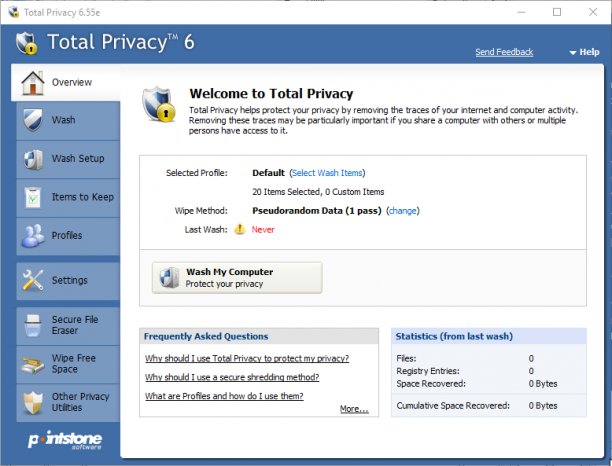Click the Settings wrench and screwdriver icon
Image resolution: width=612 pixels, height=466 pixels.
tap(33, 280)
